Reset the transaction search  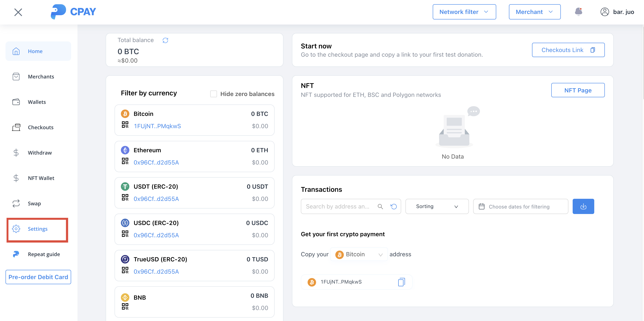[394, 206]
